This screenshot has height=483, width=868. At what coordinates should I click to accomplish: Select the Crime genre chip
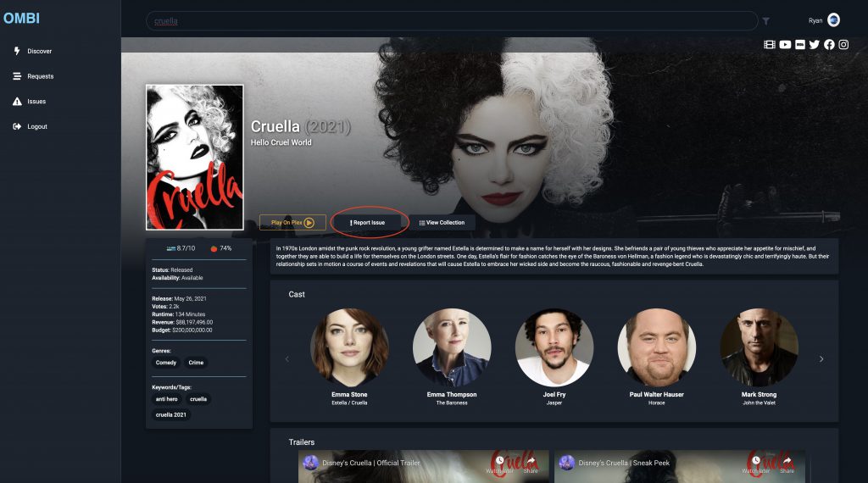196,363
